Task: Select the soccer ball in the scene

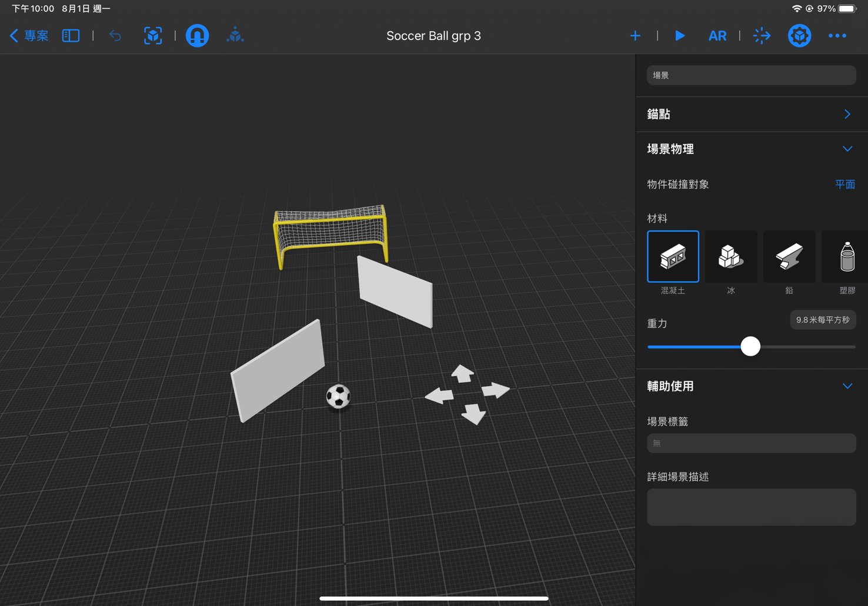Action: 338,396
